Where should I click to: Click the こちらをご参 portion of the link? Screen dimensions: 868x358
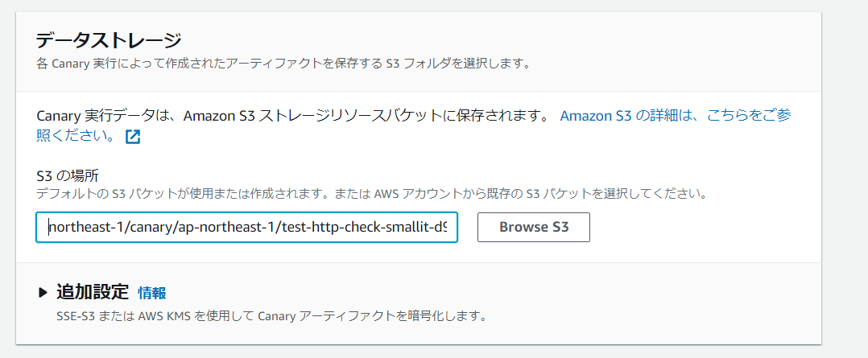point(749,115)
